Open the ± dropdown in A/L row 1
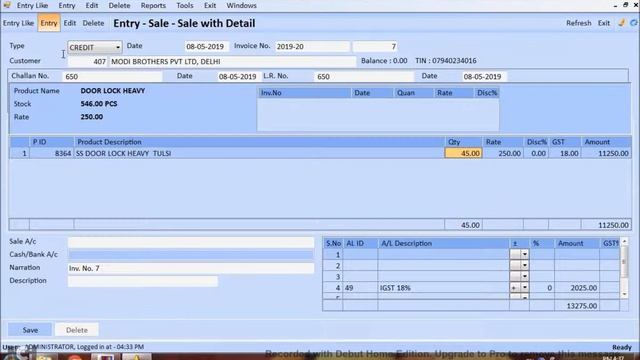This screenshot has height=360, width=640. (524, 254)
